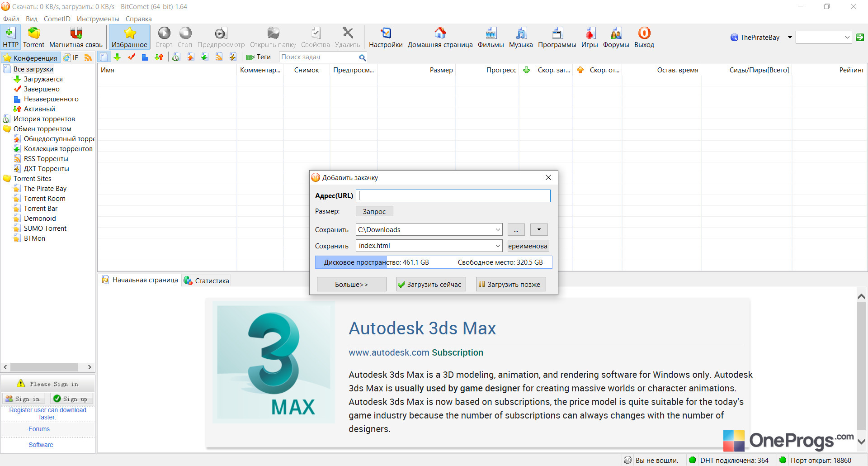Image resolution: width=868 pixels, height=466 pixels.
Task: Click the Поиск задач search field
Action: pyautogui.click(x=319, y=57)
